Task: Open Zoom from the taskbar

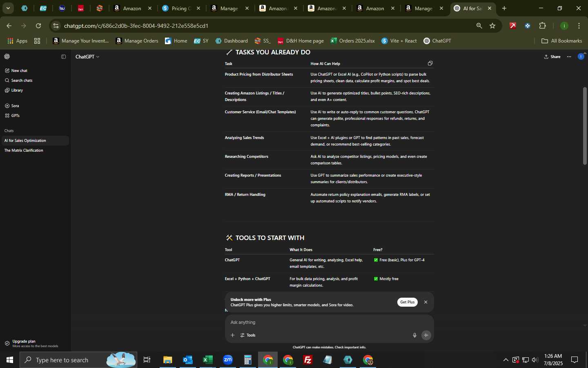Action: click(228, 360)
